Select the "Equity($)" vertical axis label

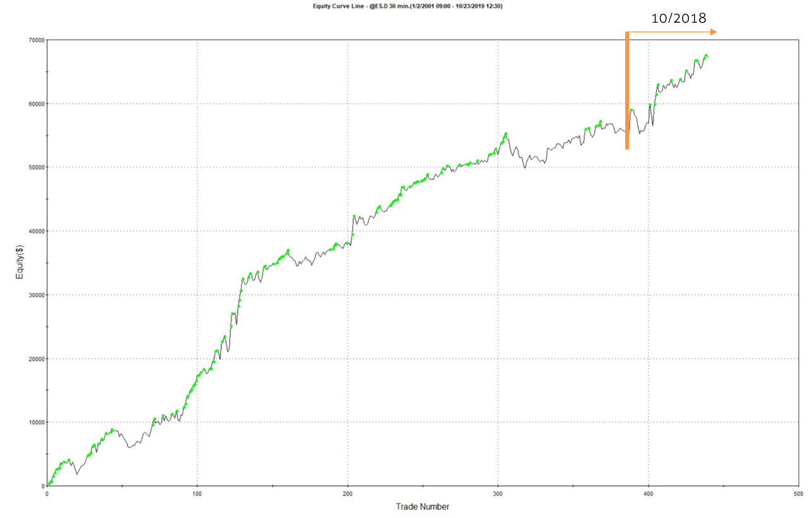pyautogui.click(x=20, y=263)
